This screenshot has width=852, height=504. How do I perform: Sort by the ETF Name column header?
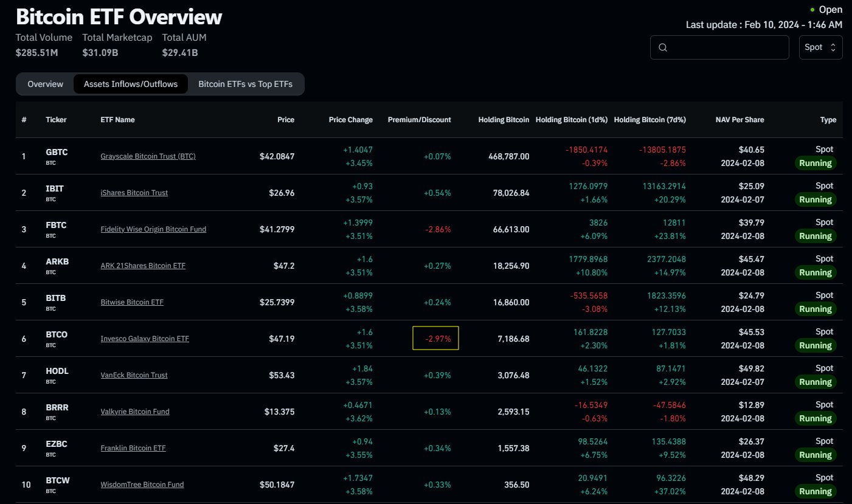[x=117, y=120]
